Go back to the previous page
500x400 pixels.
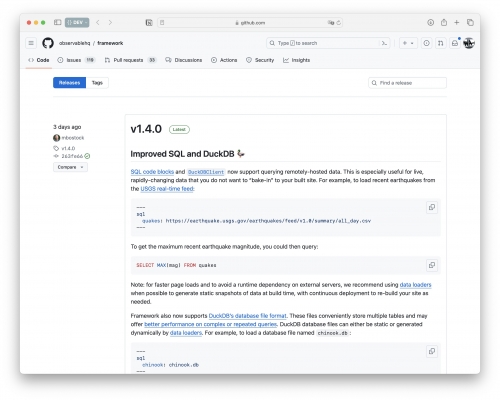click(98, 22)
